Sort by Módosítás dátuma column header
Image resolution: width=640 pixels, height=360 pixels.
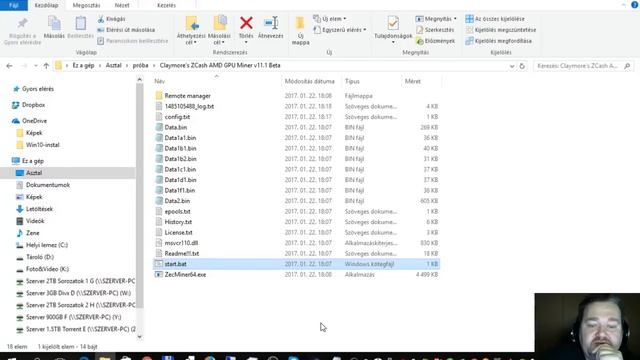click(309, 81)
